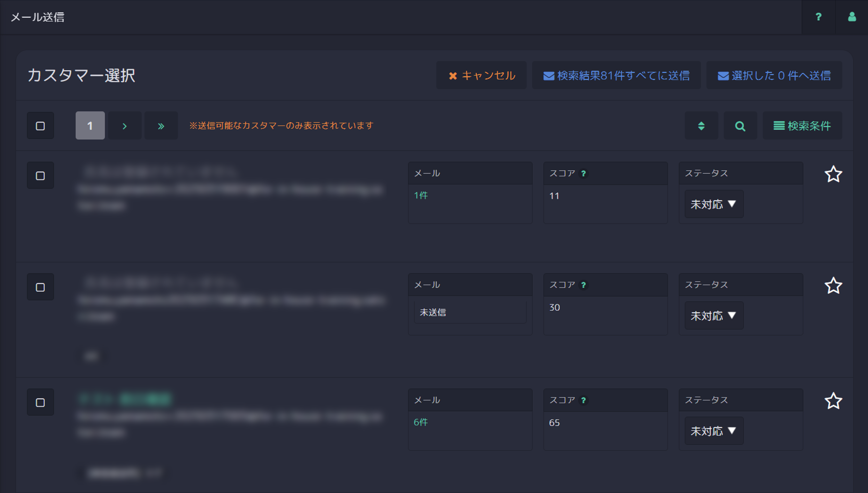The image size is (868, 493).
Task: Open the 検索条件 search conditions panel
Action: click(x=802, y=126)
